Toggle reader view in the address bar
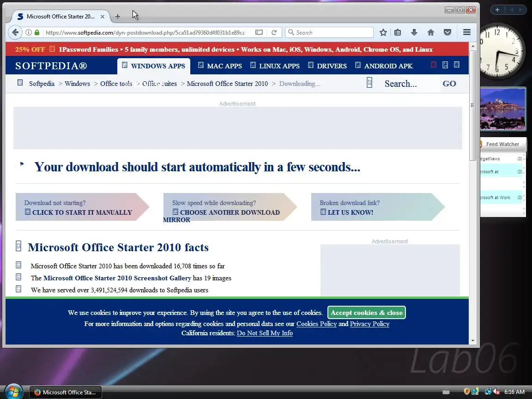 pyautogui.click(x=259, y=32)
